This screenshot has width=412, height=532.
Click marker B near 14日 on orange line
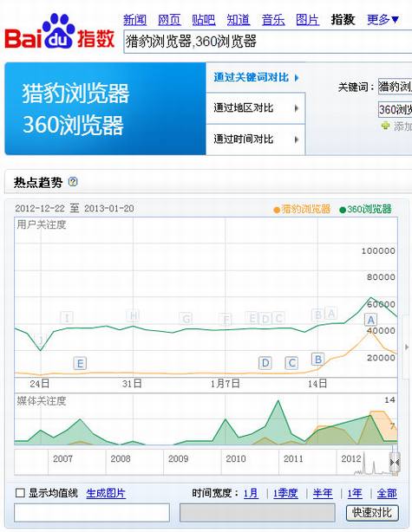coord(318,359)
